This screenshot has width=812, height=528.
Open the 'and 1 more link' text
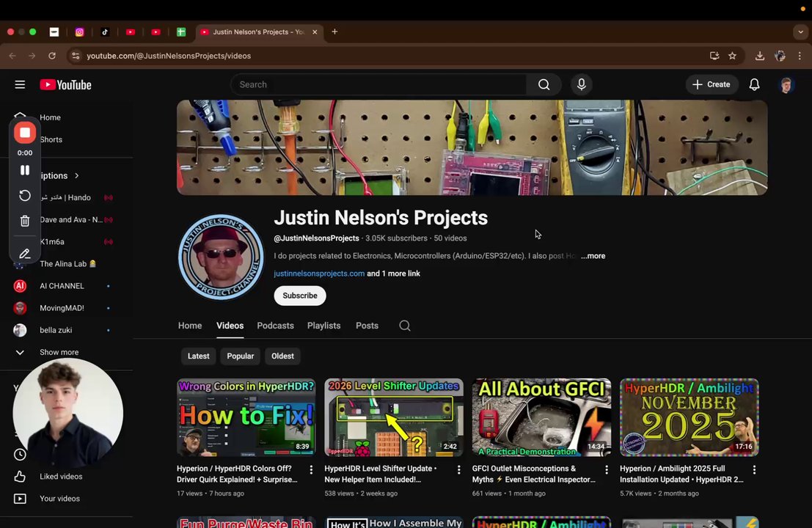tap(394, 274)
